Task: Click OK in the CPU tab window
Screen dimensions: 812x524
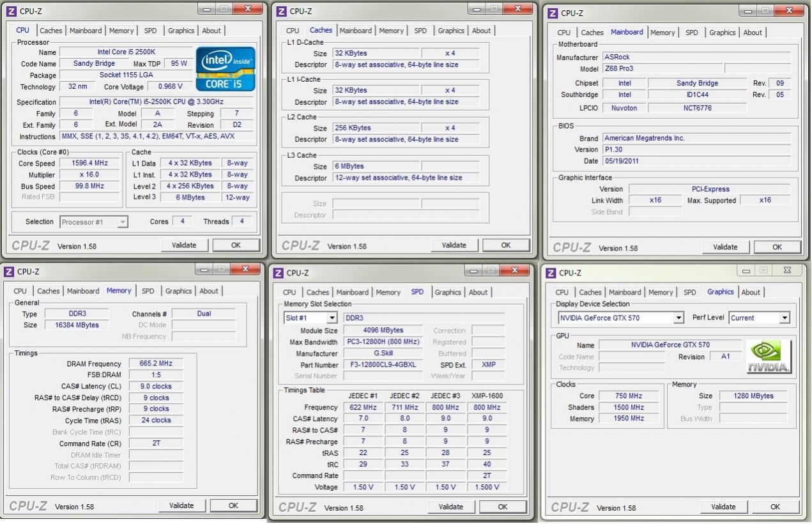Action: click(x=236, y=245)
